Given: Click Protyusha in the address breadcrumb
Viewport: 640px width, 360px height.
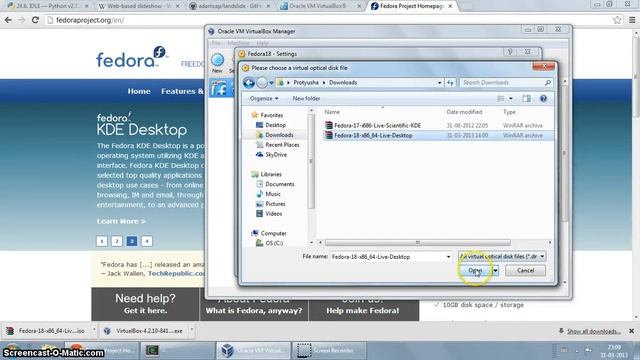Looking at the screenshot, I should point(306,82).
